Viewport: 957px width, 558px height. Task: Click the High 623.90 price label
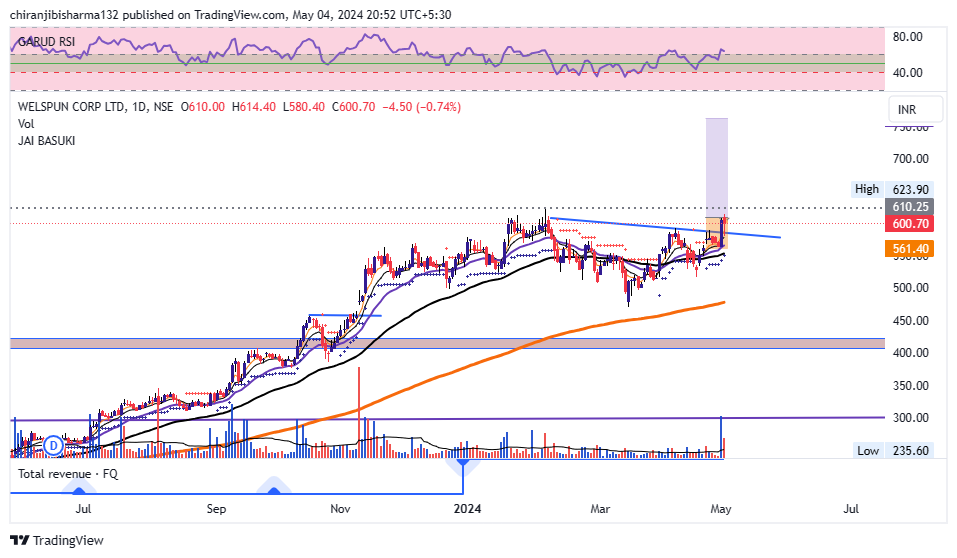892,189
